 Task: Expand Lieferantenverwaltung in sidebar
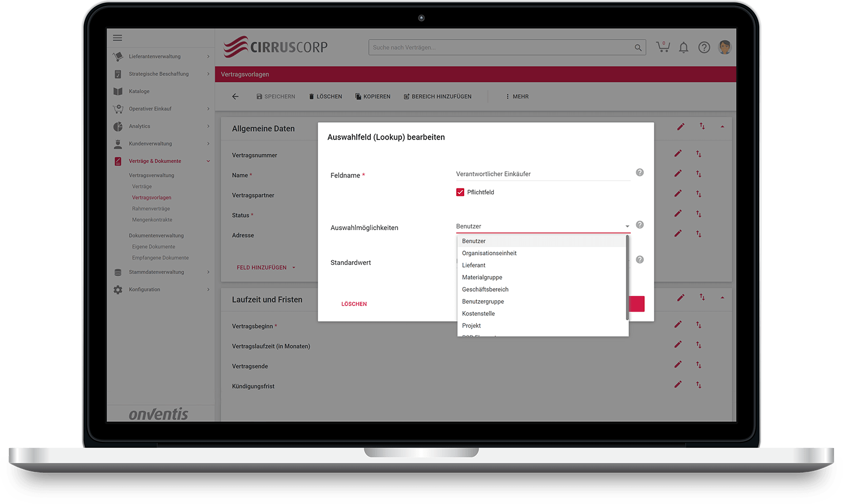[161, 56]
